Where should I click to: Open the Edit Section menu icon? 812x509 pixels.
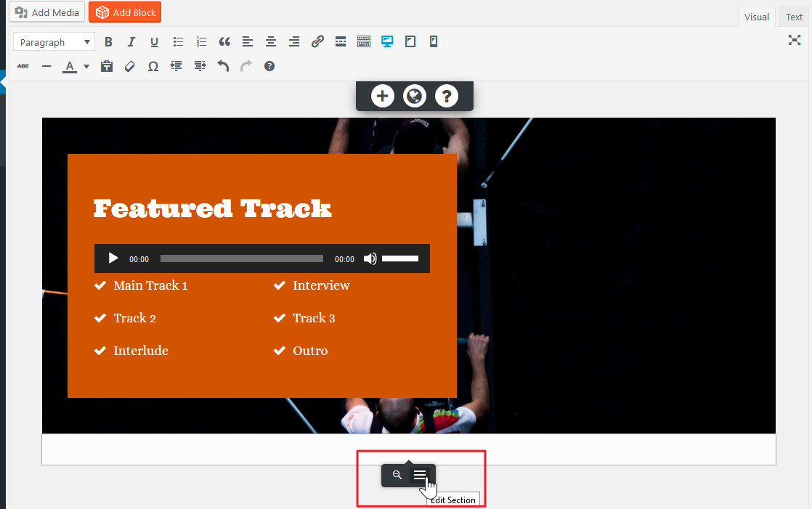coord(420,475)
